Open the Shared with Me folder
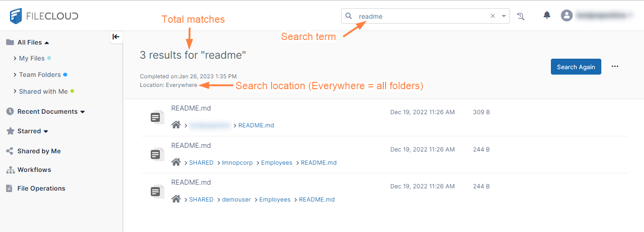 tap(43, 91)
